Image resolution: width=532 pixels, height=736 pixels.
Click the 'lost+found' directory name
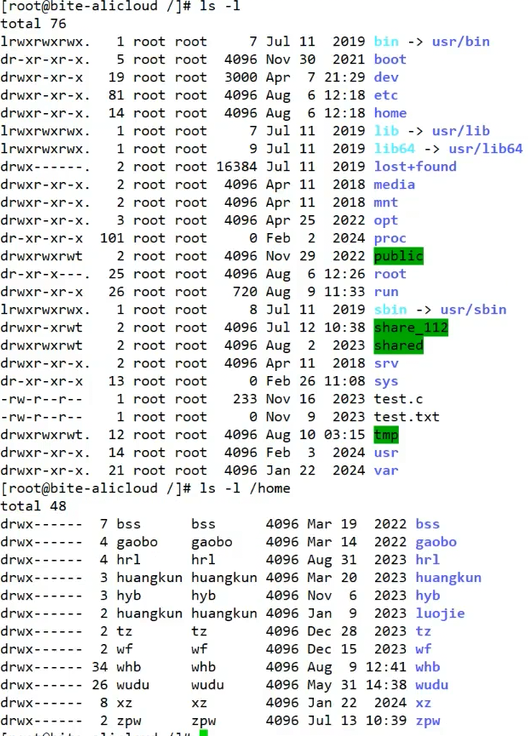tap(415, 167)
